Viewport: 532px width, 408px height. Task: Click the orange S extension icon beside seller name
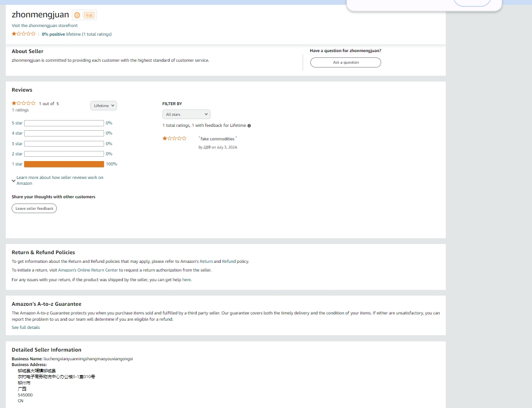click(77, 15)
